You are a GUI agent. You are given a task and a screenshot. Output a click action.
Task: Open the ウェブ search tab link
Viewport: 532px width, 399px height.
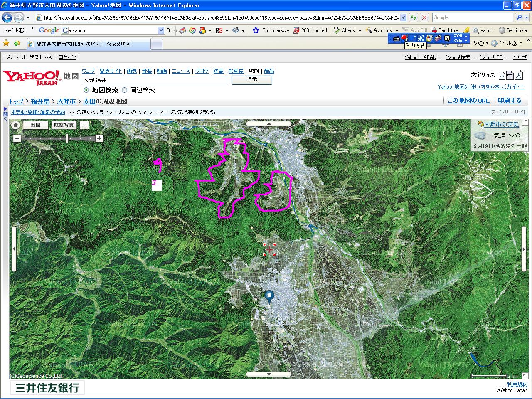pos(88,71)
